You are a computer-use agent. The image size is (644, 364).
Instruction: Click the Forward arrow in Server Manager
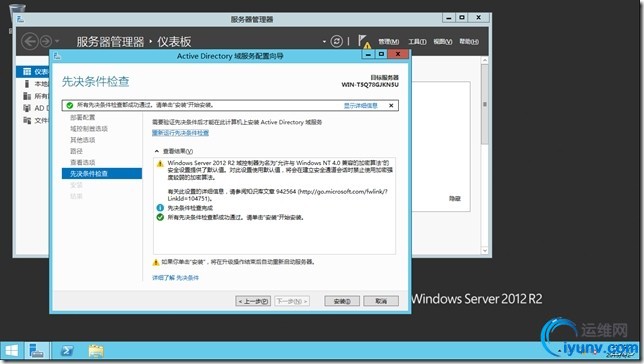pos(46,41)
